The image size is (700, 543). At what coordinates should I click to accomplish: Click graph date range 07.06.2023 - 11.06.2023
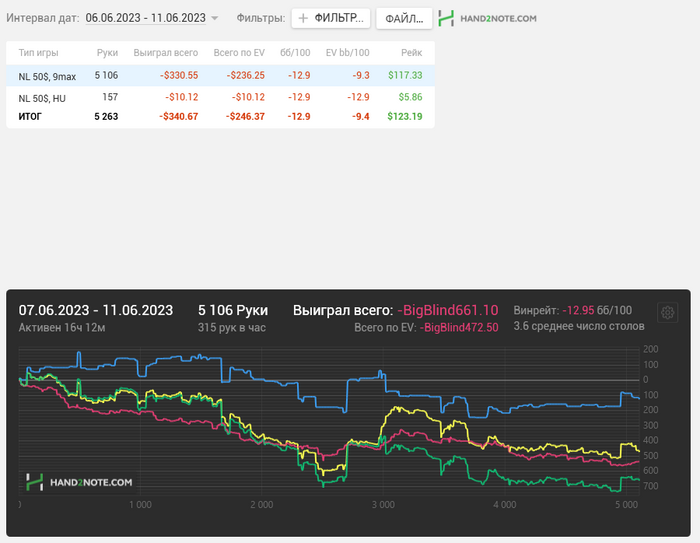96,310
